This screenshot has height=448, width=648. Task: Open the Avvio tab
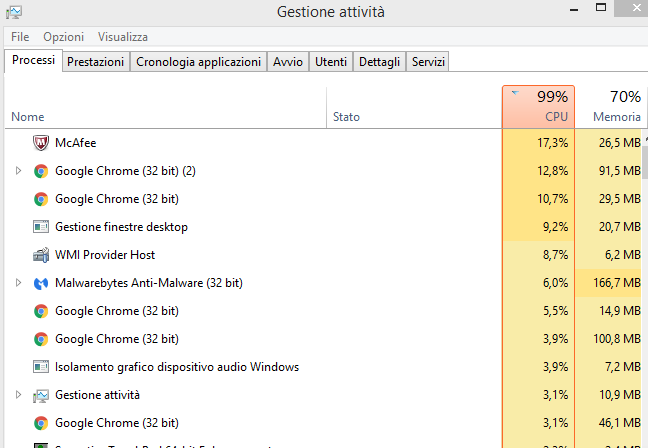coord(288,62)
